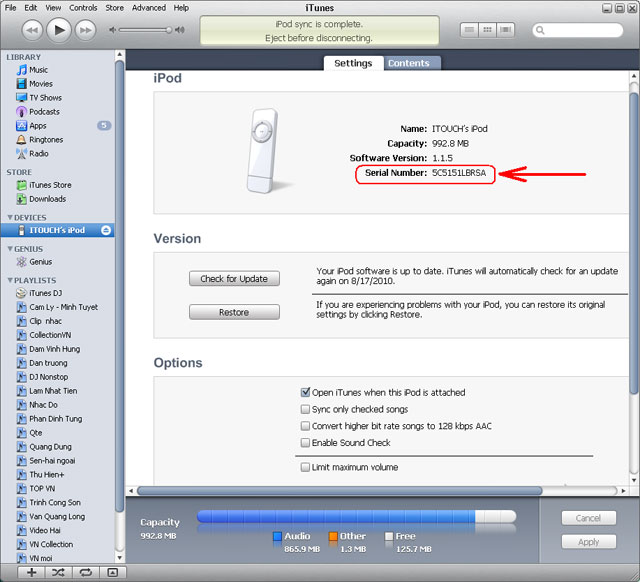Click Check for Update button
640x582 pixels.
(x=234, y=279)
